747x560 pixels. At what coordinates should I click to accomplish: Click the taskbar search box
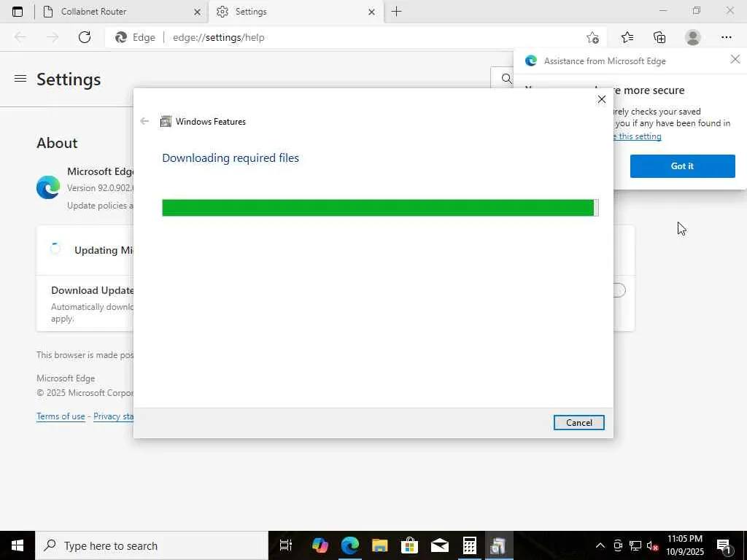[152, 545]
